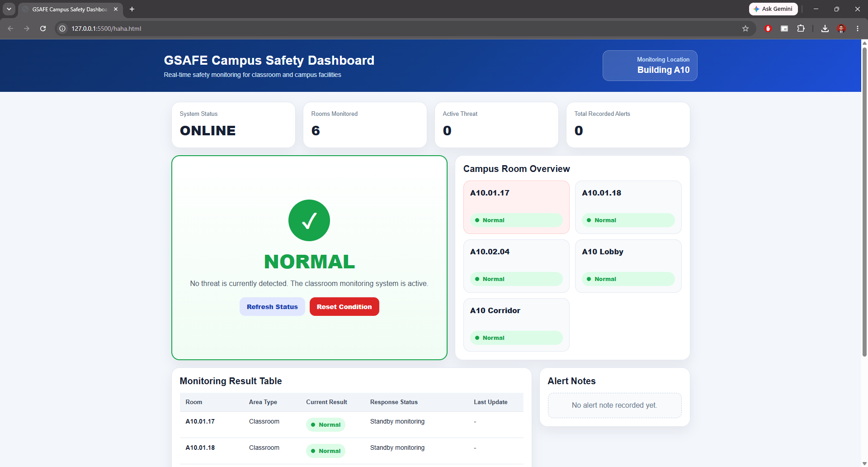Bookmark this page with the star icon
The width and height of the screenshot is (868, 467).
(x=745, y=29)
